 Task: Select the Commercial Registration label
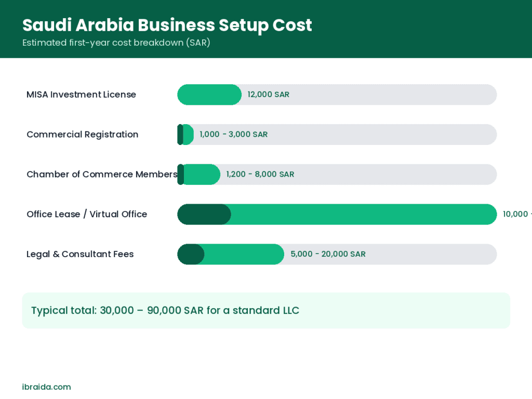(83, 135)
